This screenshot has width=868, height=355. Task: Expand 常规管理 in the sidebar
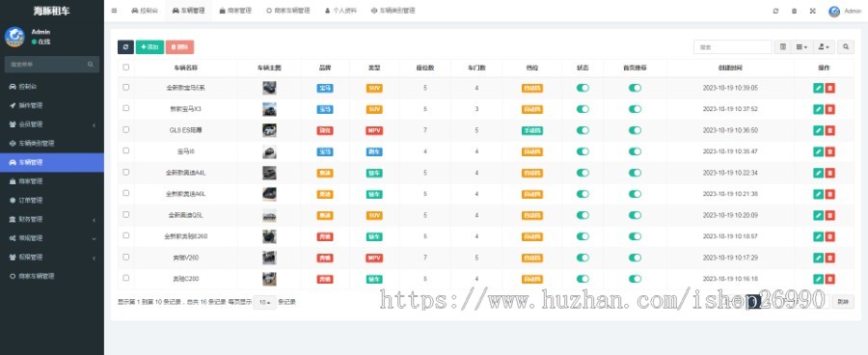click(x=52, y=238)
